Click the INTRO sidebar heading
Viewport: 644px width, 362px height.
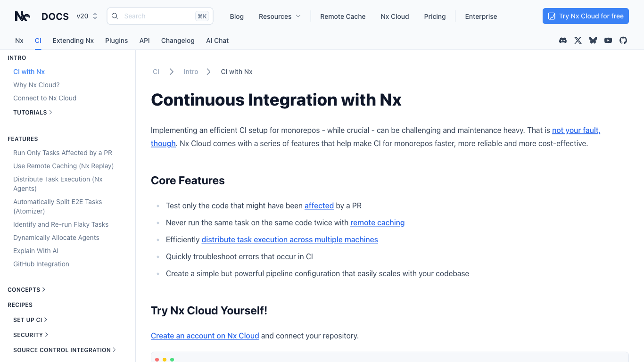click(x=17, y=58)
